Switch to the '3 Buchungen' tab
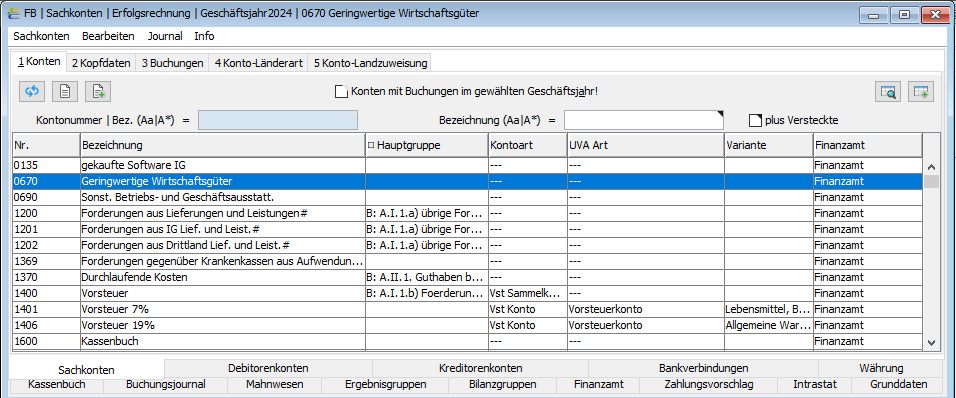 click(x=173, y=63)
